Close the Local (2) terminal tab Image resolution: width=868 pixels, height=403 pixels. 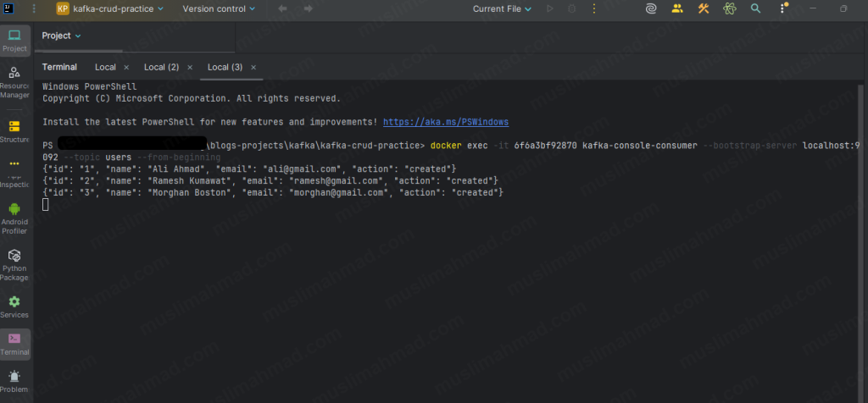(x=190, y=68)
